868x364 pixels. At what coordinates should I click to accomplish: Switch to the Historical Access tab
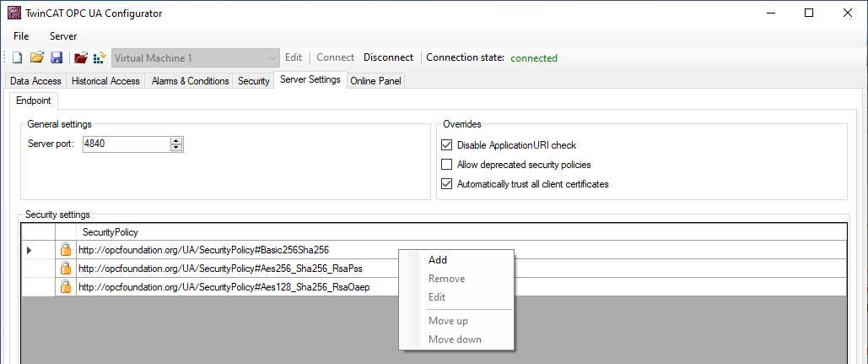pos(105,81)
